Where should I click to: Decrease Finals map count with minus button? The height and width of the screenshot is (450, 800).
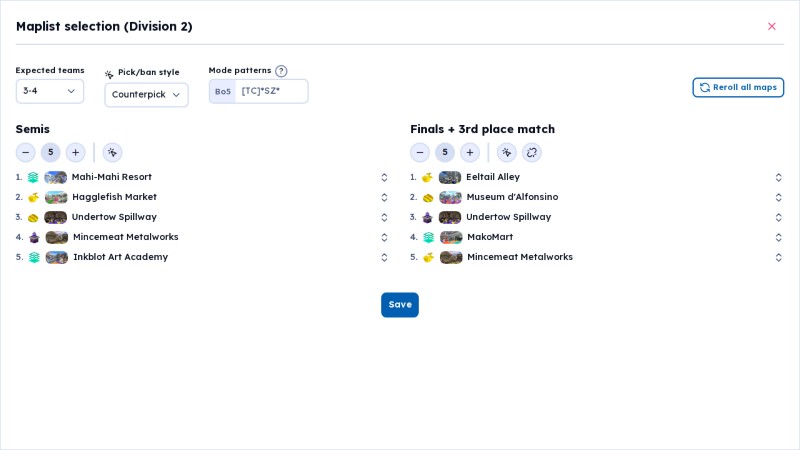pyautogui.click(x=420, y=153)
